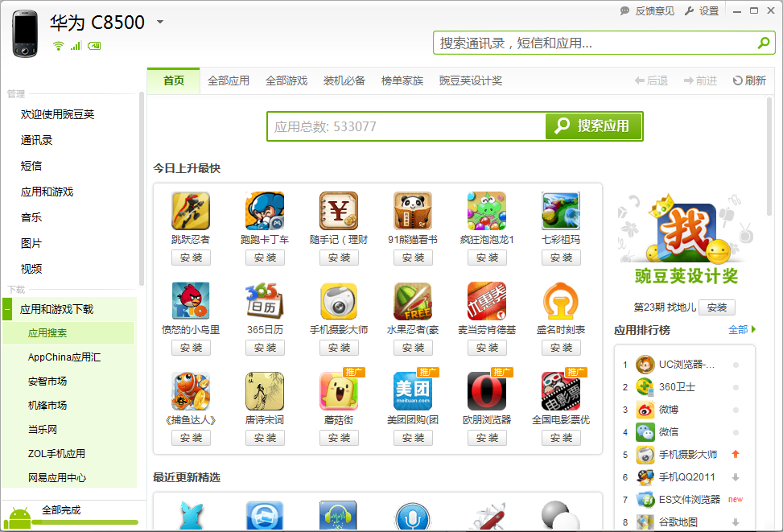Click the 微信 icon in ranking list

pyautogui.click(x=645, y=432)
